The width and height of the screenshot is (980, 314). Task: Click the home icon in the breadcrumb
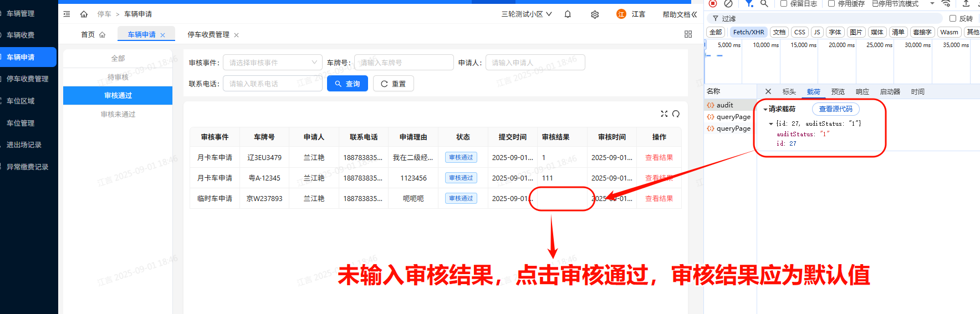pyautogui.click(x=84, y=14)
